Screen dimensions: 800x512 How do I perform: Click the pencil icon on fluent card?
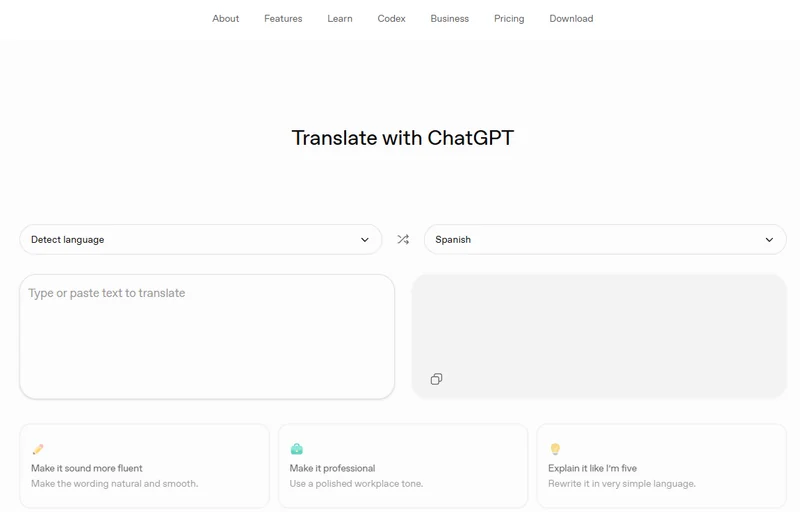click(38, 449)
